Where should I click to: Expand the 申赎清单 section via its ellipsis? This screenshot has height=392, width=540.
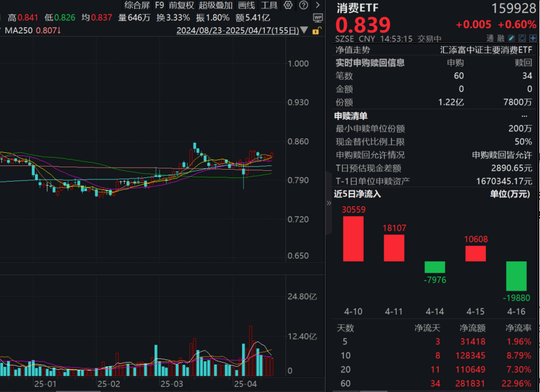click(524, 116)
